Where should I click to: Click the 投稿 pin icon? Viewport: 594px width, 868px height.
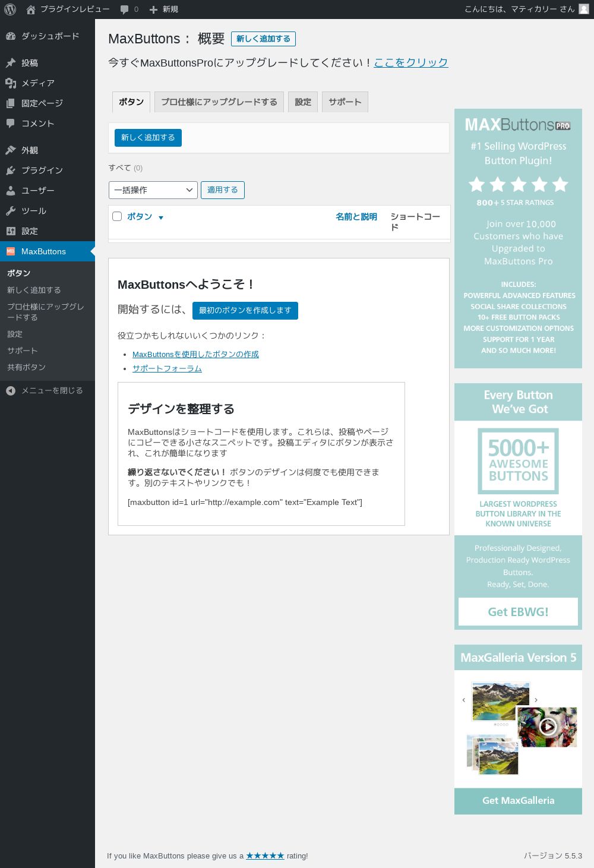tap(11, 63)
